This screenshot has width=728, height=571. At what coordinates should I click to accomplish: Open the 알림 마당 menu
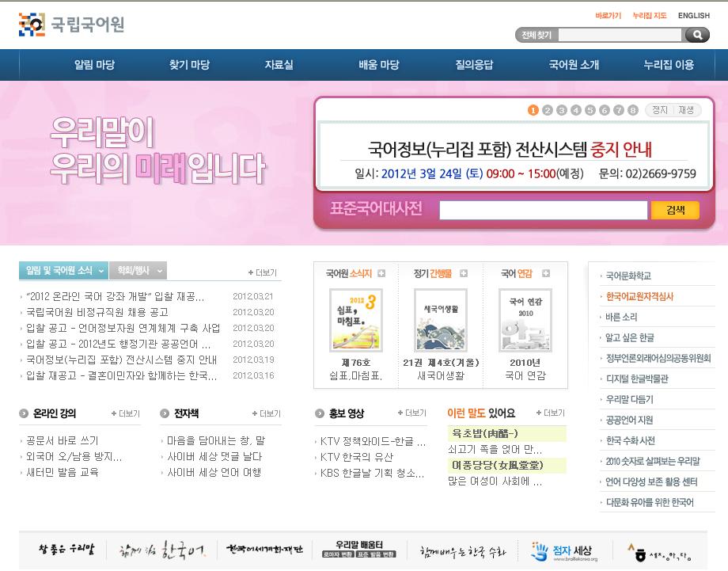tap(94, 65)
